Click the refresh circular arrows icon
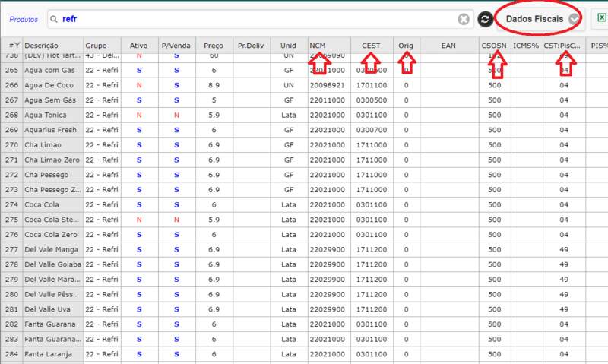This screenshot has height=364, width=608. coord(485,19)
